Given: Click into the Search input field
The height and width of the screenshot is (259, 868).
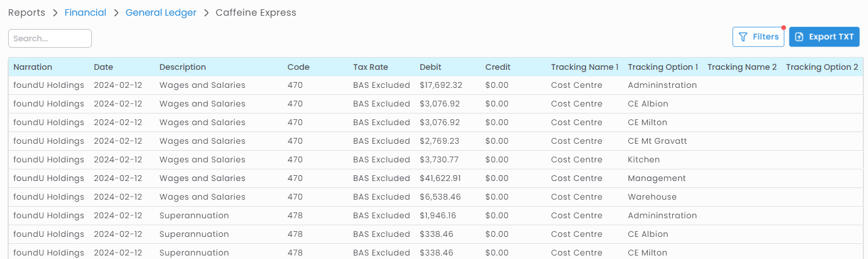Looking at the screenshot, I should (x=50, y=38).
